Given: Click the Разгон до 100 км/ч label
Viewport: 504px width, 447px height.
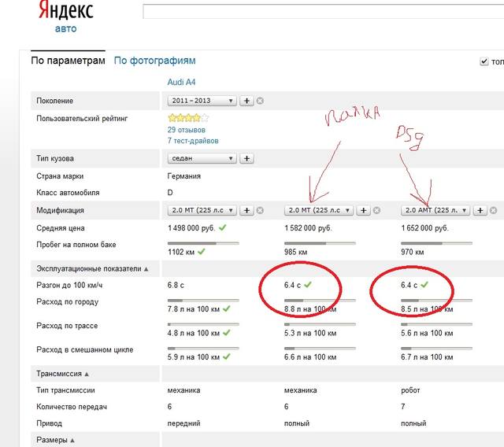Looking at the screenshot, I should [69, 285].
